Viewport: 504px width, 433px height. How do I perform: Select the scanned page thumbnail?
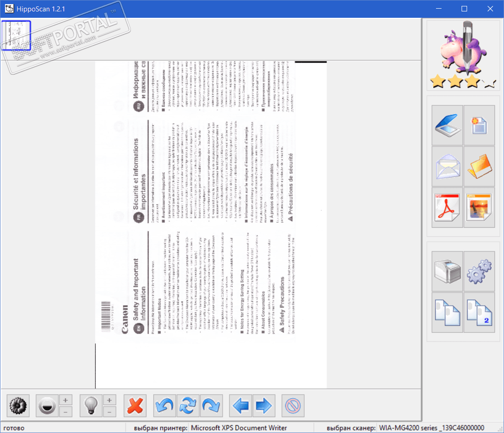(x=16, y=35)
